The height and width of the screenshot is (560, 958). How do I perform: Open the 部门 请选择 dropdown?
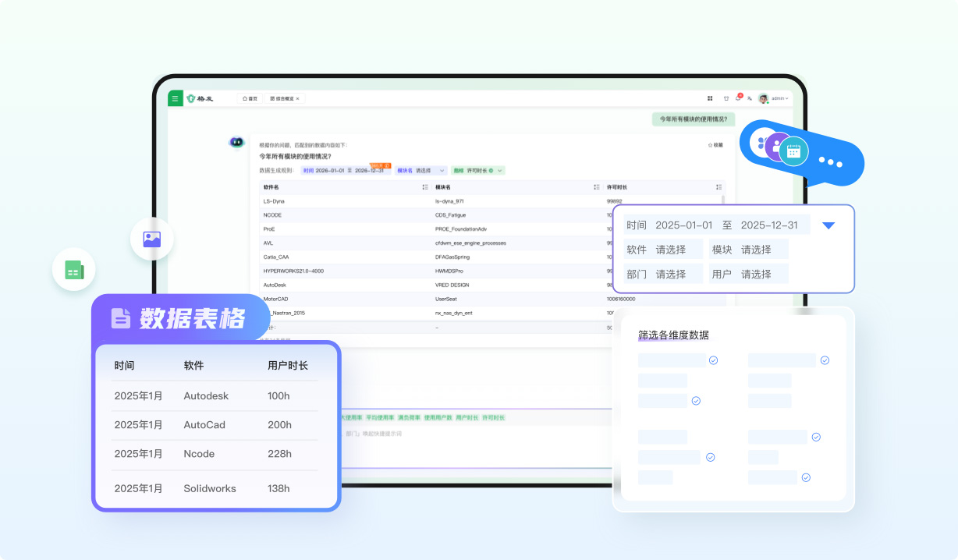pos(670,274)
